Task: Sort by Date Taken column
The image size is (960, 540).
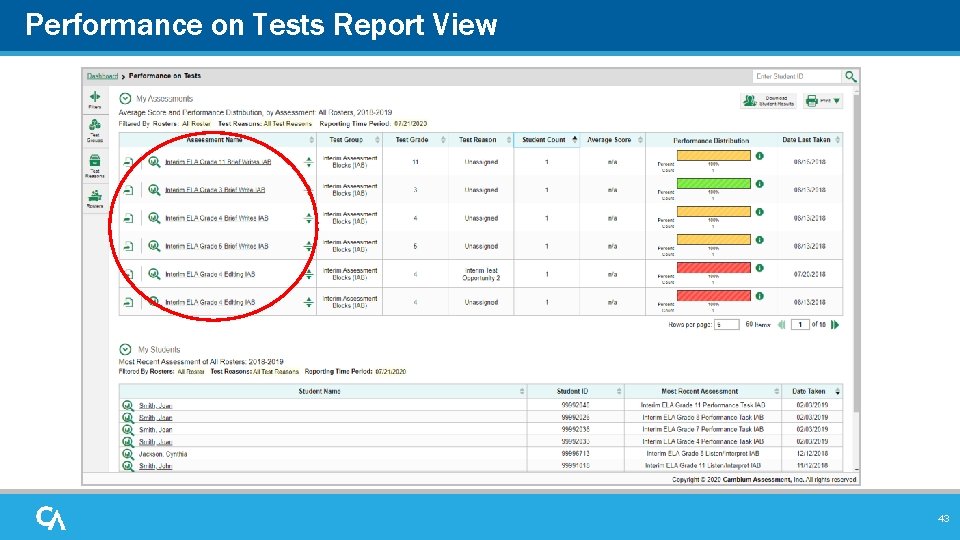Action: click(838, 391)
